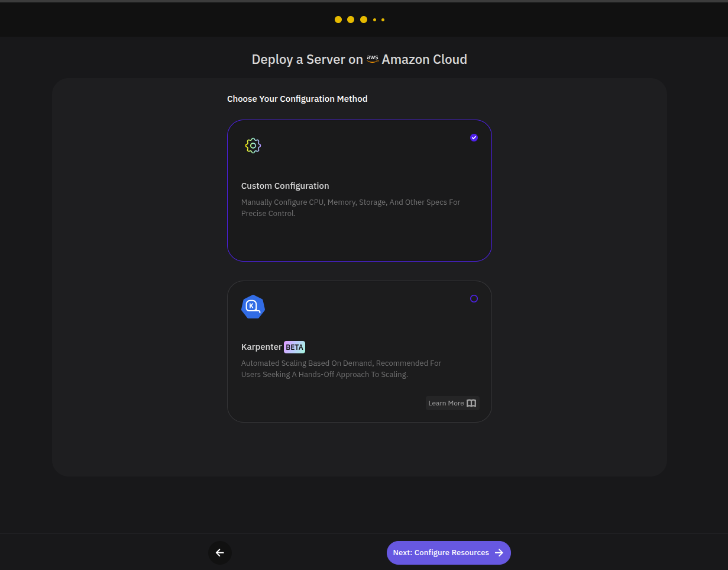
Task: Go back using the left arrow button
Action: coord(220,552)
